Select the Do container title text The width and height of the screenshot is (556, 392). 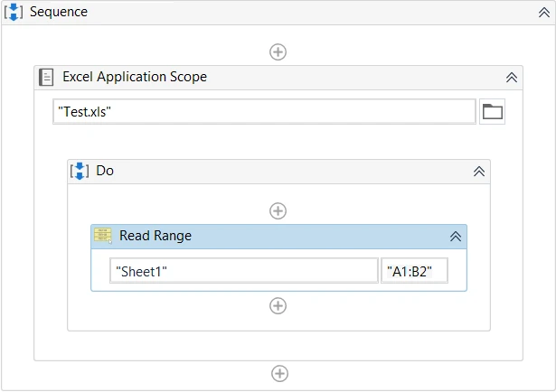[105, 171]
